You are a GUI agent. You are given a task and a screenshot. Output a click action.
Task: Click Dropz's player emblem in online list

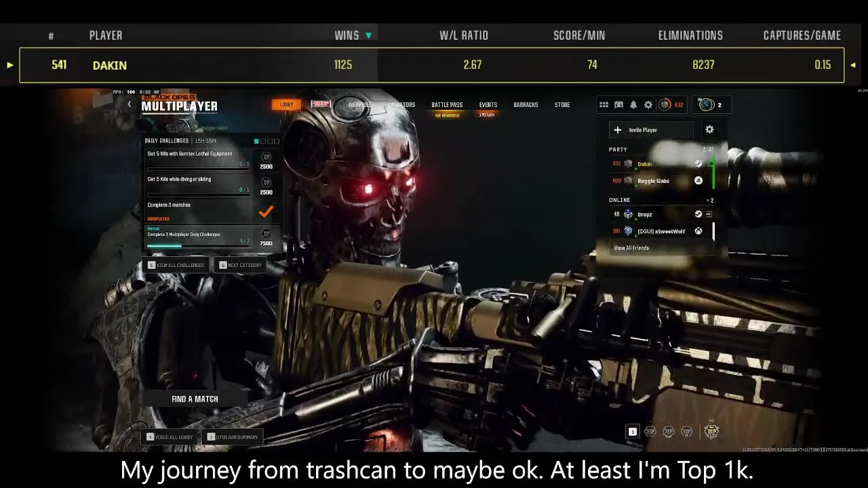628,214
